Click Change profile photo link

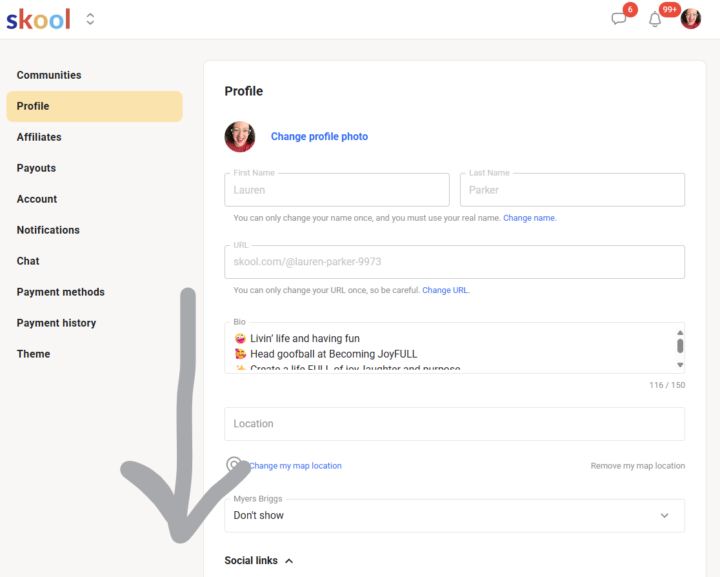click(x=319, y=136)
